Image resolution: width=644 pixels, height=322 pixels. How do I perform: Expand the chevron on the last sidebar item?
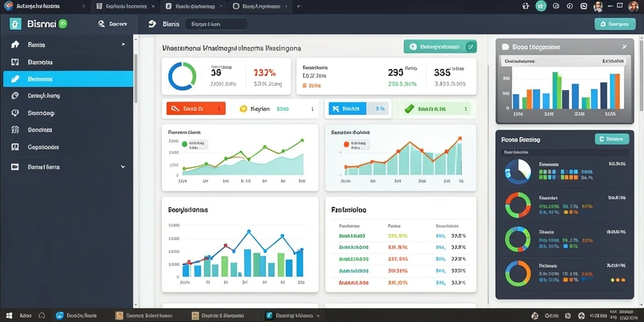[x=123, y=167]
